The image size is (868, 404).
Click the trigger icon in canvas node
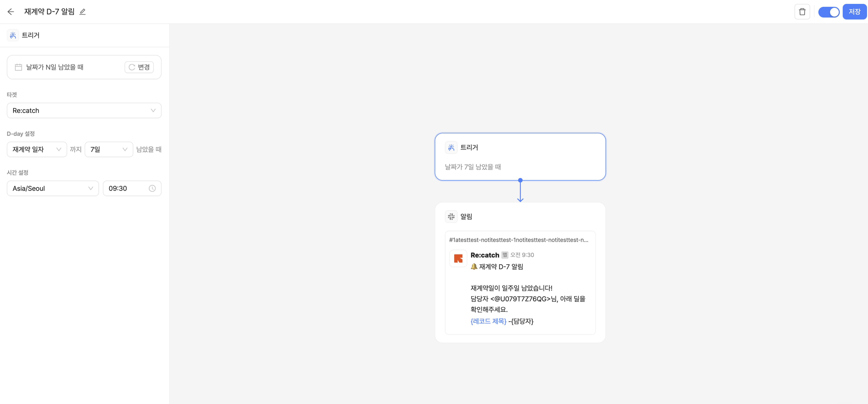click(x=451, y=147)
